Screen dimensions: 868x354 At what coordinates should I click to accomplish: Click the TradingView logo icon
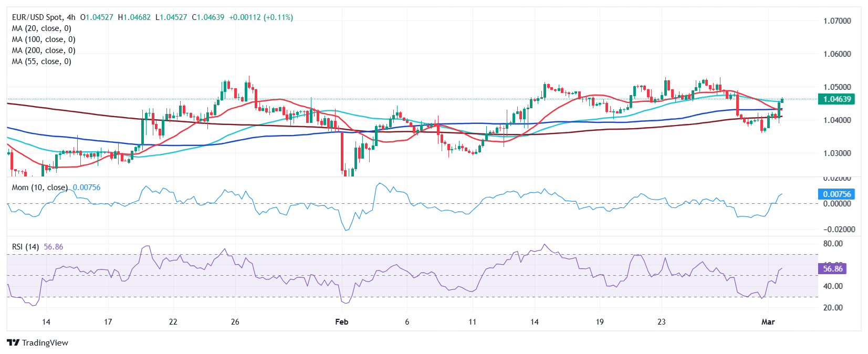(x=13, y=342)
